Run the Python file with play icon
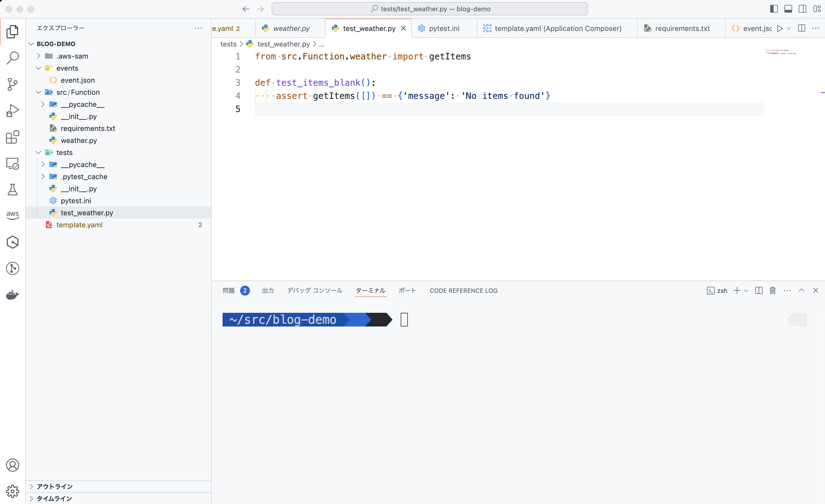 (780, 28)
